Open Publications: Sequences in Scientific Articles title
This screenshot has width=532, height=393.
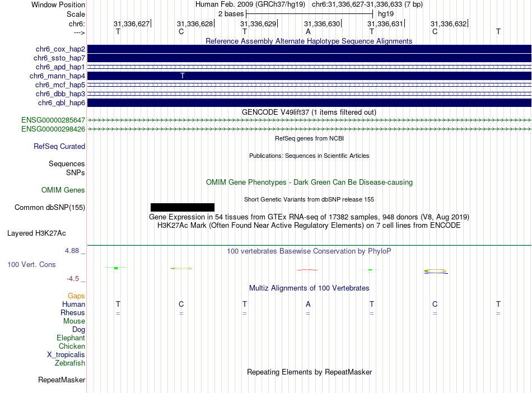click(x=309, y=156)
